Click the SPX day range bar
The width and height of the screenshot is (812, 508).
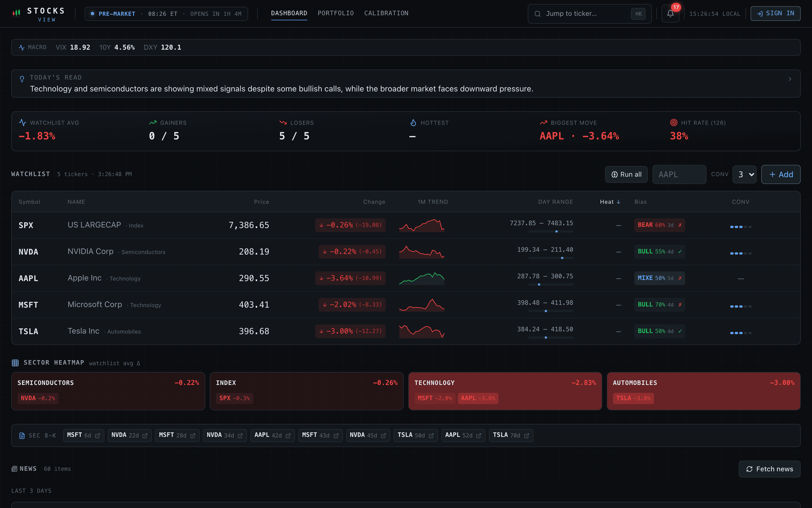click(x=551, y=231)
